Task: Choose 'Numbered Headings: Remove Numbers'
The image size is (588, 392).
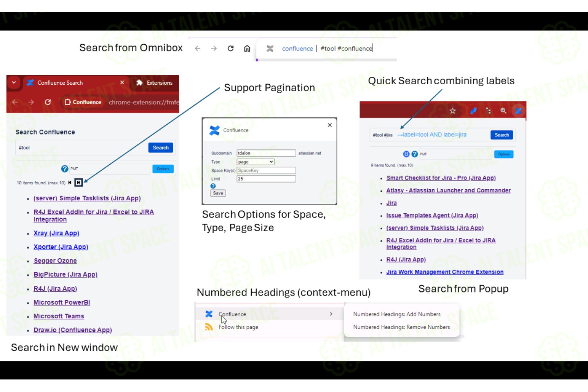Action: [401, 327]
